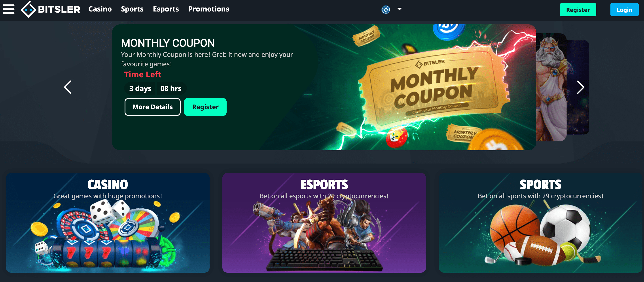Open the Esports category card
Image resolution: width=644 pixels, height=282 pixels.
(x=324, y=223)
